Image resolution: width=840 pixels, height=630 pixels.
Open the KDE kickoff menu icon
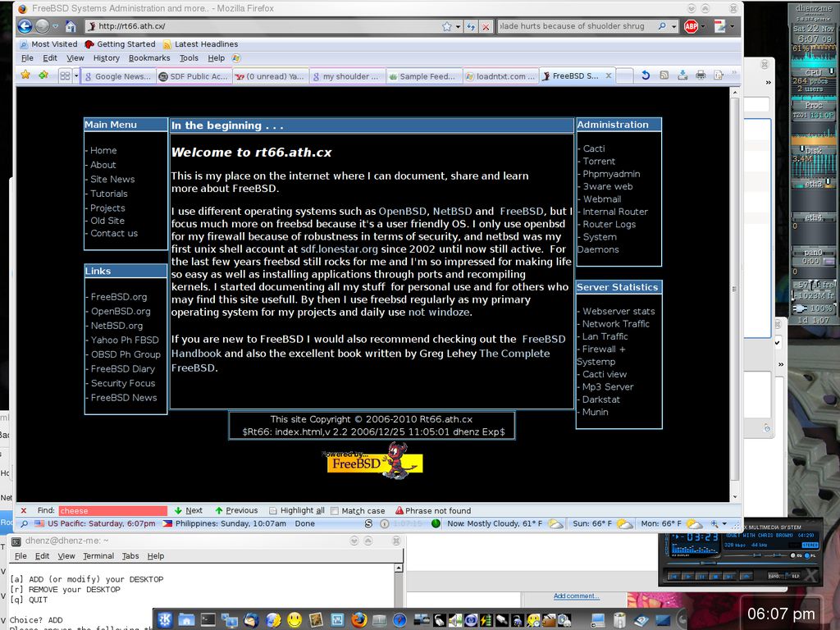coord(165,619)
